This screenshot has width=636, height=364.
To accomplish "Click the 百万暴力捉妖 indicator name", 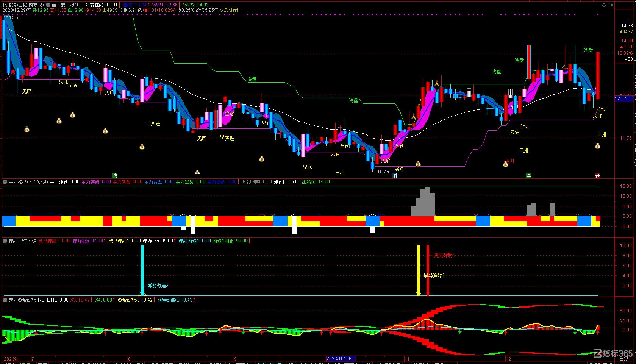I will click(65, 5).
